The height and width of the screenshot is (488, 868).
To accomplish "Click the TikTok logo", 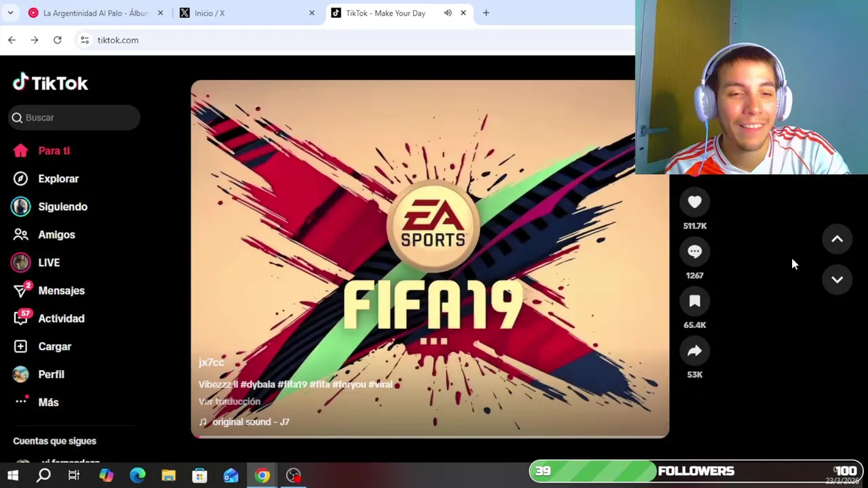I will (50, 83).
